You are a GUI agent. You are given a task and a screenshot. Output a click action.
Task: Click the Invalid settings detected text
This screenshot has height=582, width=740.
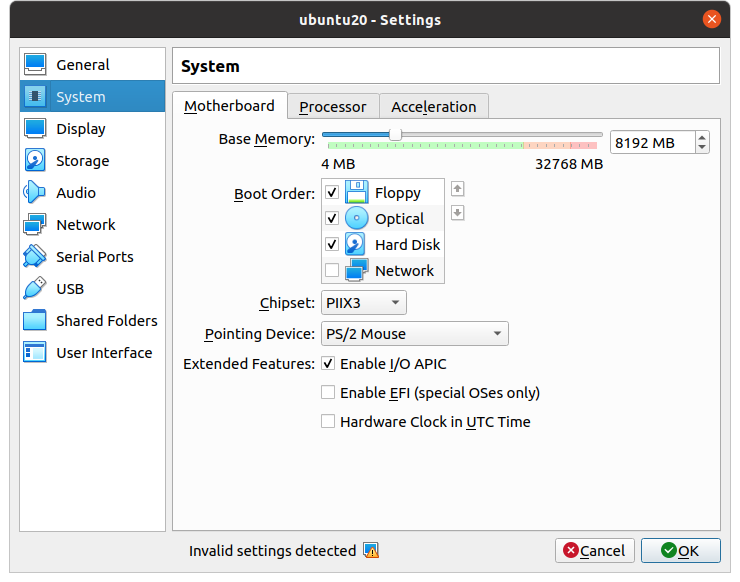tap(272, 551)
